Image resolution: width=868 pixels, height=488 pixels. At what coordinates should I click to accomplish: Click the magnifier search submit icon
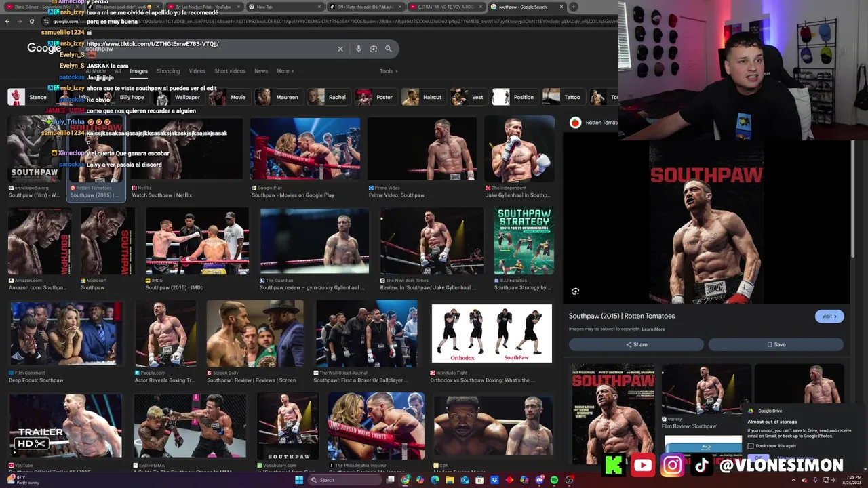(389, 49)
